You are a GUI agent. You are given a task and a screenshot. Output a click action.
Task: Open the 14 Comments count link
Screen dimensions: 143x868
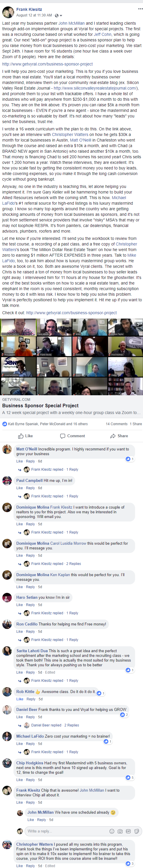(x=116, y=424)
